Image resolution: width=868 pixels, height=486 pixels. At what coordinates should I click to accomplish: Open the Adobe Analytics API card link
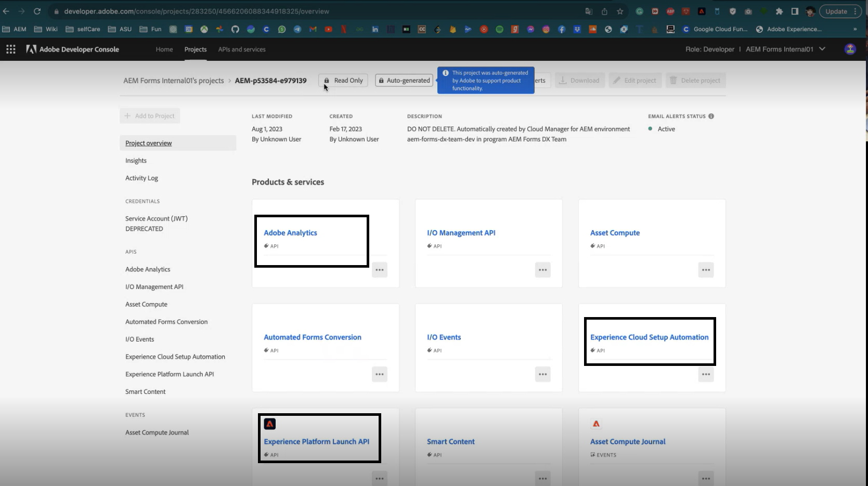tap(290, 233)
